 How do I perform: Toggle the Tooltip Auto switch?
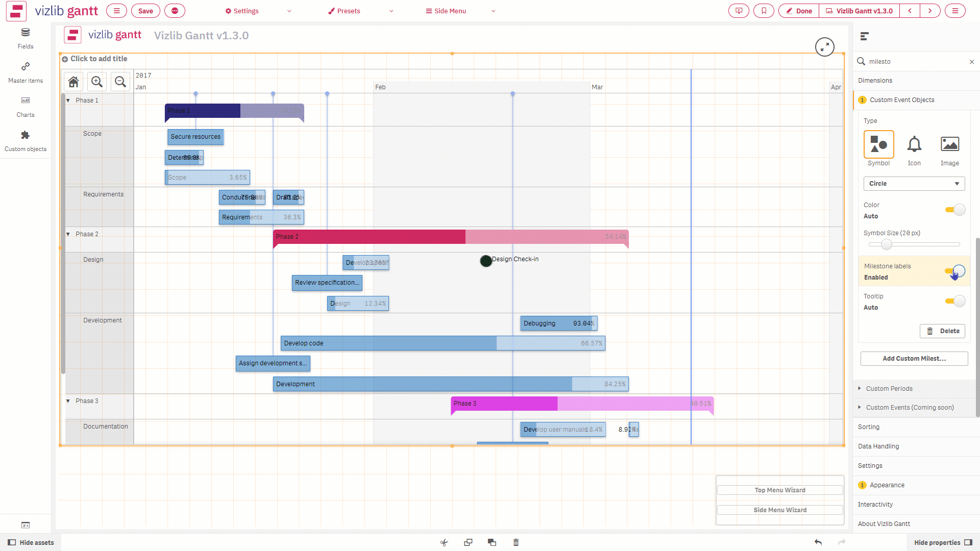pos(954,301)
